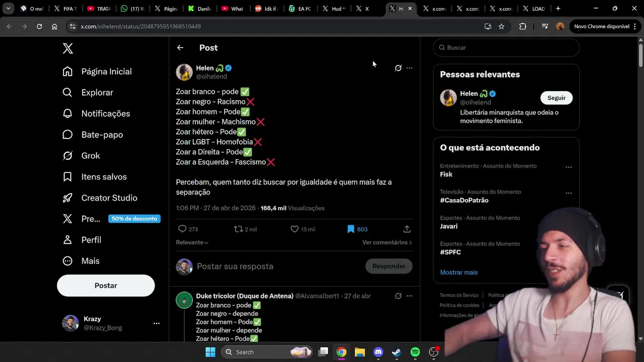Viewport: 644px width, 362px height.
Task: Open the Mais menu
Action: point(81,261)
